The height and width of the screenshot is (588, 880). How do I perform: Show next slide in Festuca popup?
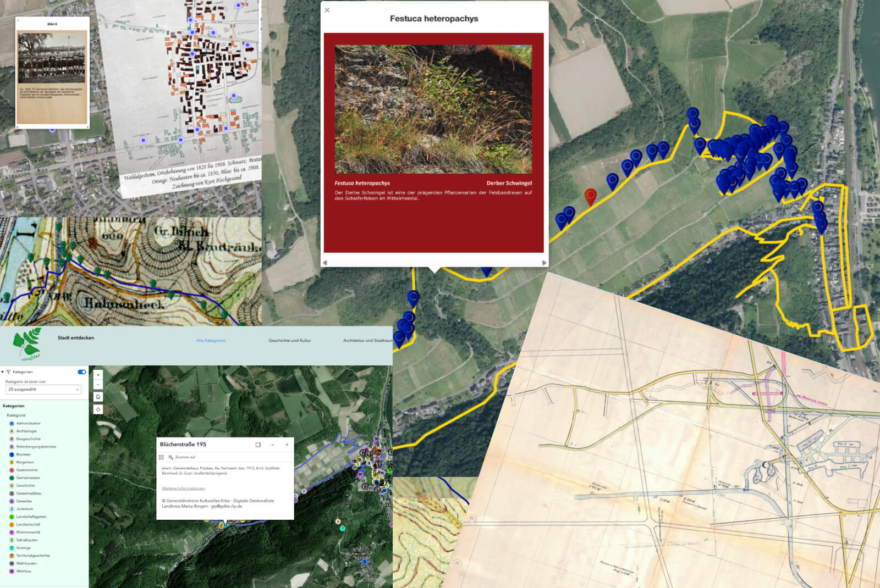[544, 263]
